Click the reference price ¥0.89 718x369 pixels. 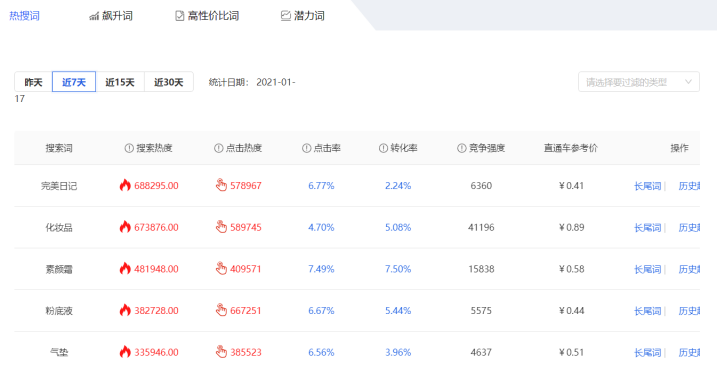point(571,228)
